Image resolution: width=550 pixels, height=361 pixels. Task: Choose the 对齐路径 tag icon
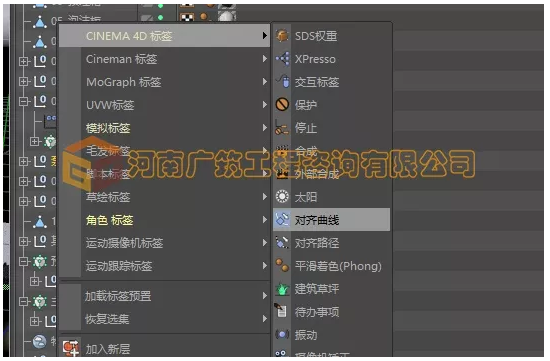(282, 242)
